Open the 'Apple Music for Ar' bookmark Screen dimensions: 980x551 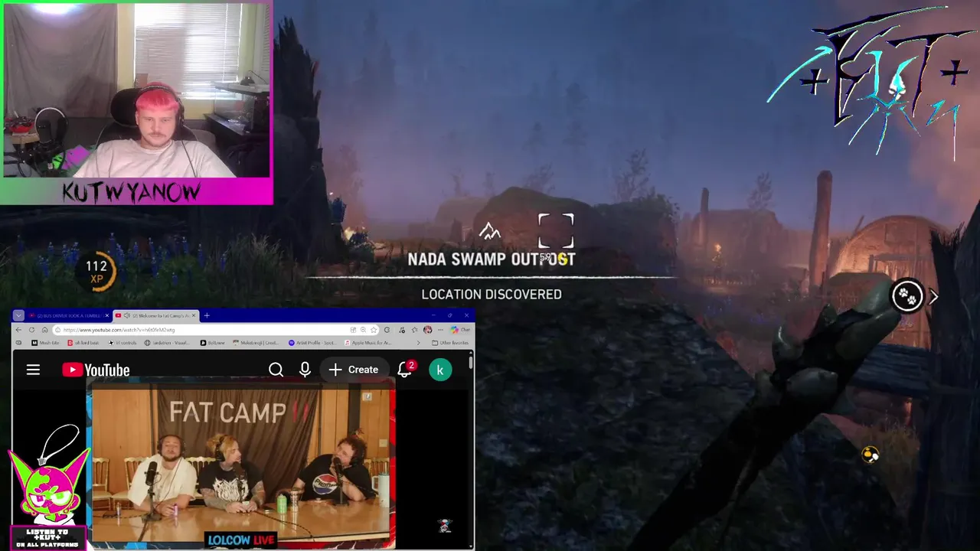pos(367,343)
